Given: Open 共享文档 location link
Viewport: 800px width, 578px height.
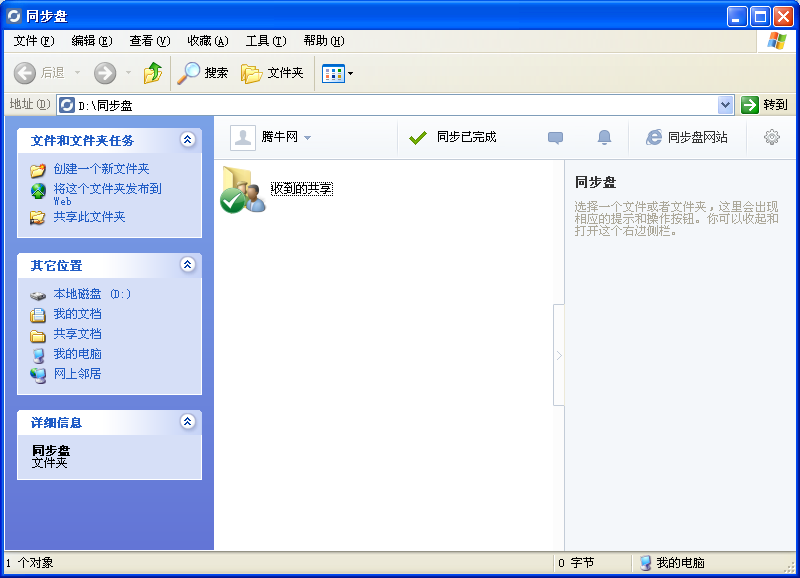Looking at the screenshot, I should click(77, 334).
